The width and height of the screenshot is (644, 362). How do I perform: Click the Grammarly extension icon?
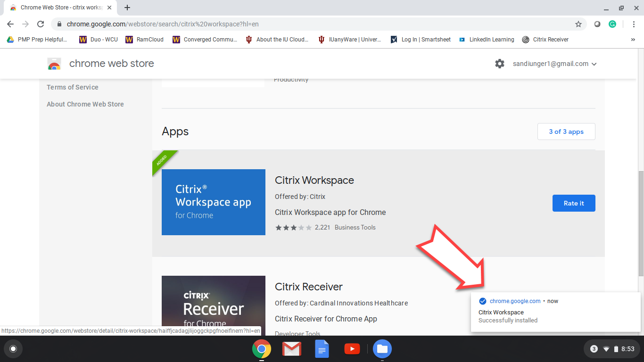(x=612, y=24)
